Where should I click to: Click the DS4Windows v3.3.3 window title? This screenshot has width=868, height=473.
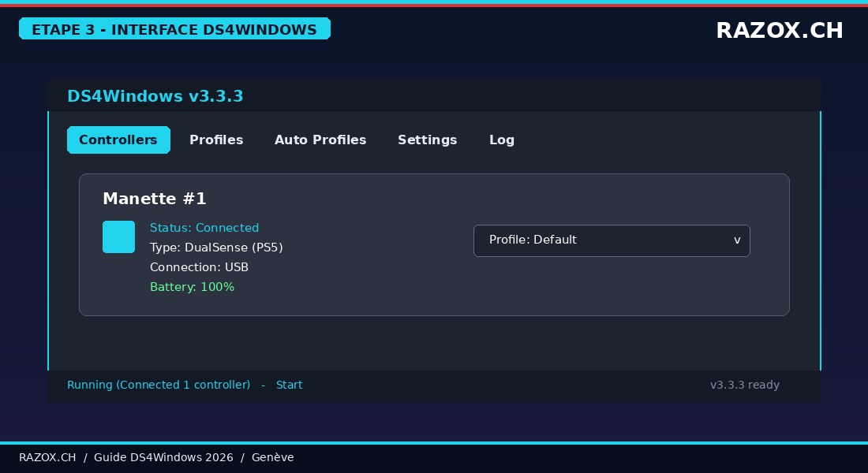pyautogui.click(x=155, y=96)
